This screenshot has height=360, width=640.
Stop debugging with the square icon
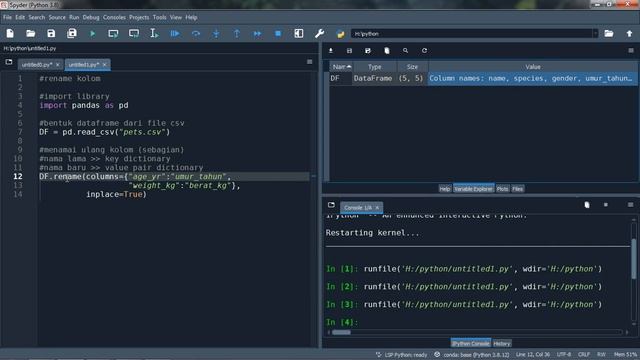click(x=278, y=33)
